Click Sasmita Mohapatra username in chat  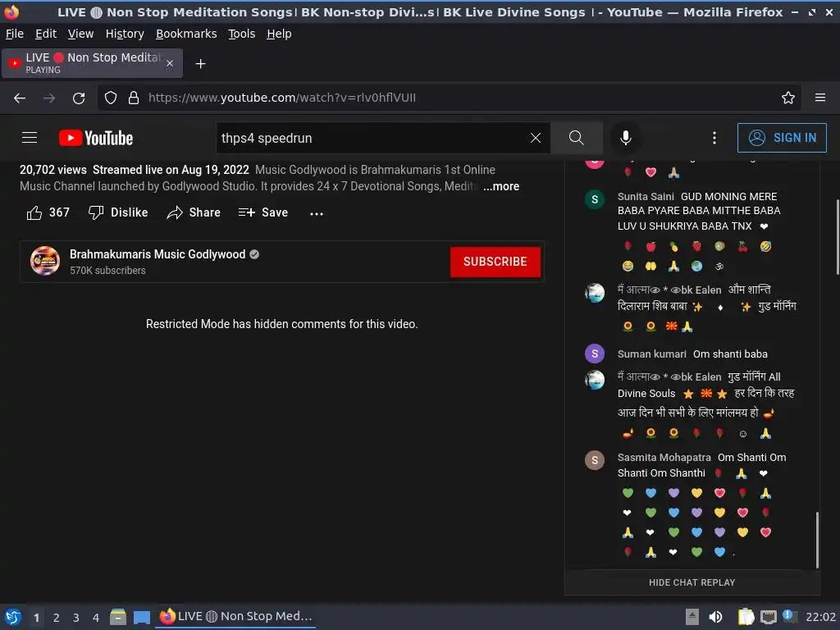[664, 458]
